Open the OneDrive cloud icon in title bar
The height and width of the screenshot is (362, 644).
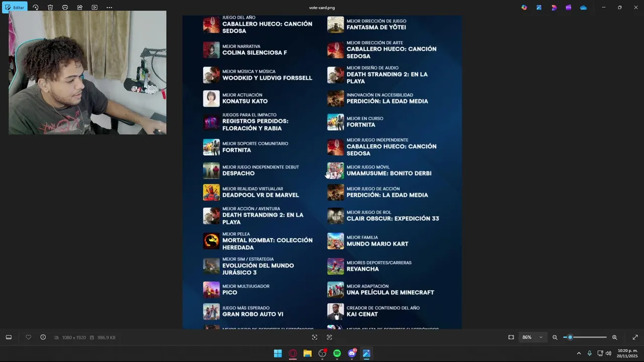[x=584, y=8]
